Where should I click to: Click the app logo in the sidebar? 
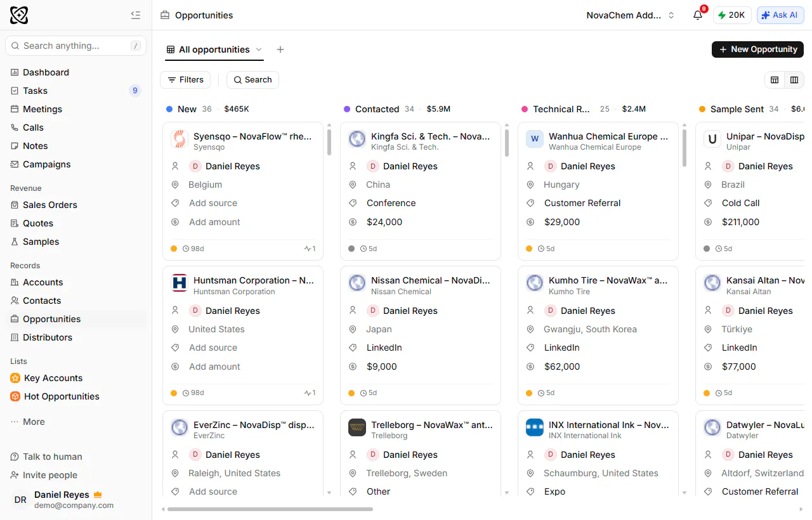(x=20, y=15)
